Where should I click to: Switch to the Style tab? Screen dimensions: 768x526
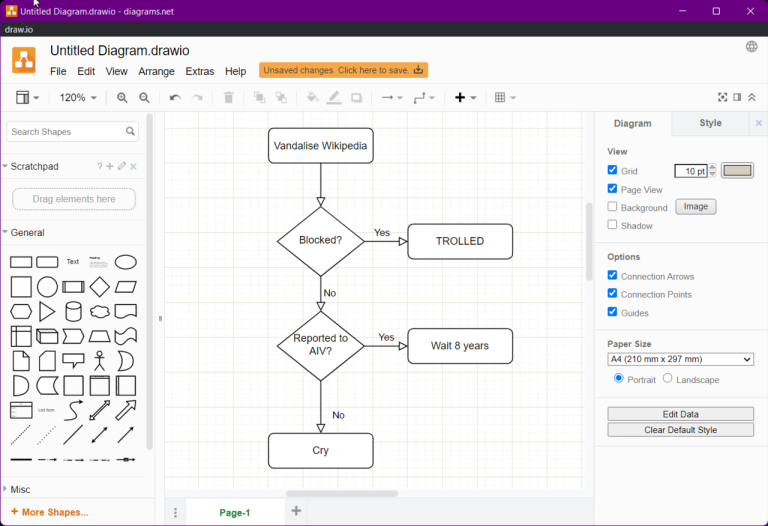tap(710, 123)
